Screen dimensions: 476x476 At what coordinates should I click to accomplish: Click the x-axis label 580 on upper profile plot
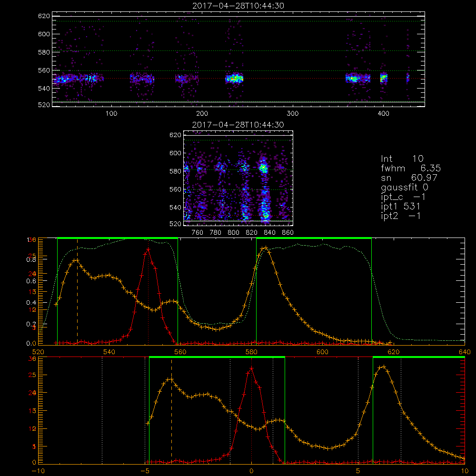click(x=251, y=352)
